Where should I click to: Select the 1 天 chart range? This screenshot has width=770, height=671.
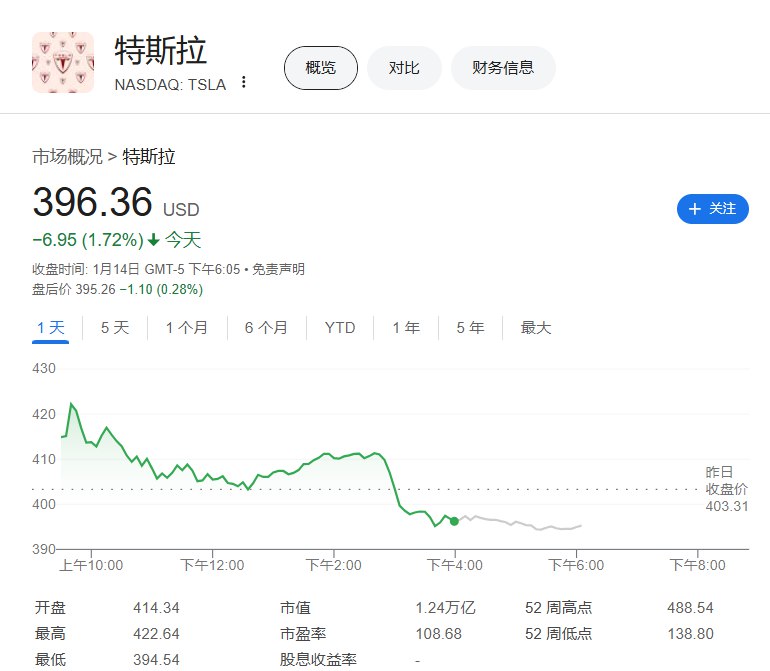point(51,328)
